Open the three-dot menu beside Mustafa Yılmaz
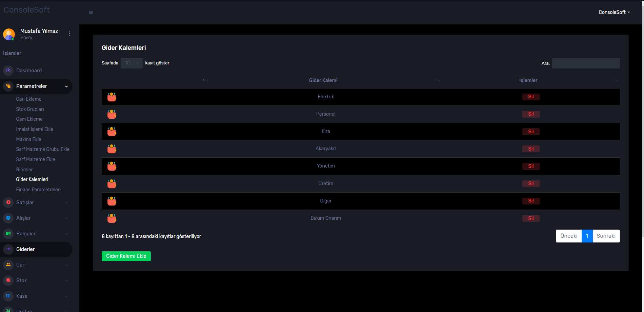Image resolution: width=644 pixels, height=312 pixels. [69, 34]
